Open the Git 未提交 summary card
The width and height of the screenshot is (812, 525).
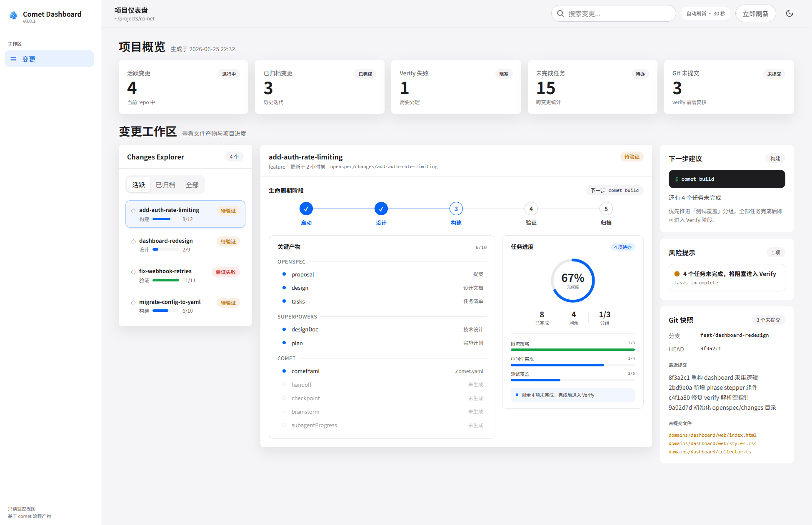[729, 87]
